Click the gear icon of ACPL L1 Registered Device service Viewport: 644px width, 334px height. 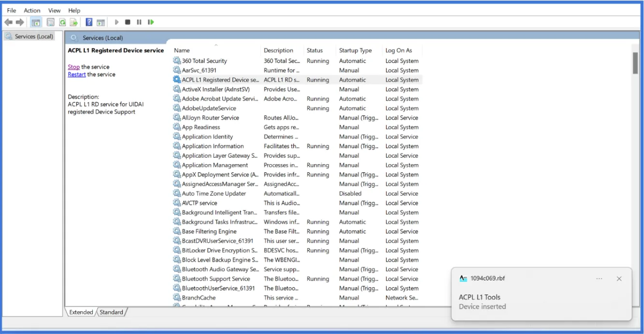(177, 80)
